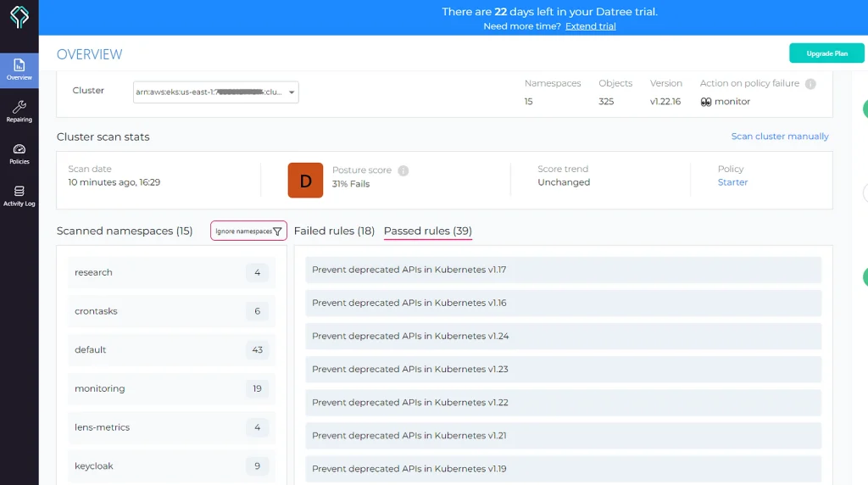This screenshot has height=485, width=868.
Task: Switch to the Passed rules (39) tab
Action: coord(428,231)
